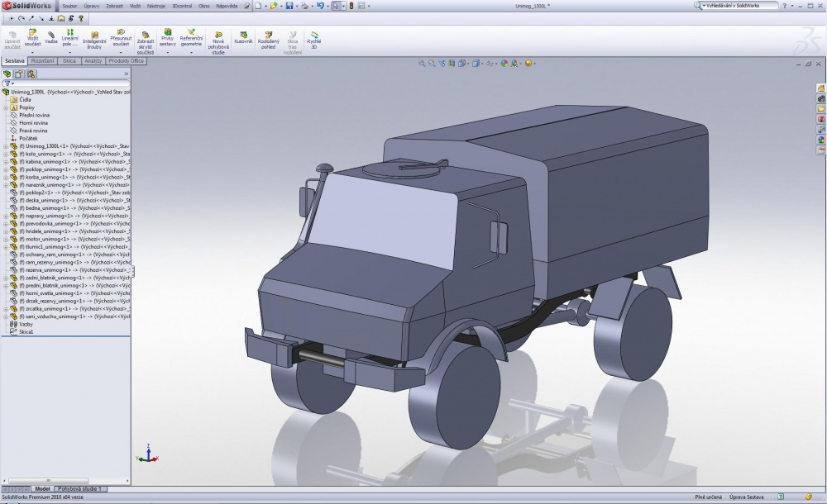Open the Pohybová studie 1 bottom tab

tap(79, 489)
